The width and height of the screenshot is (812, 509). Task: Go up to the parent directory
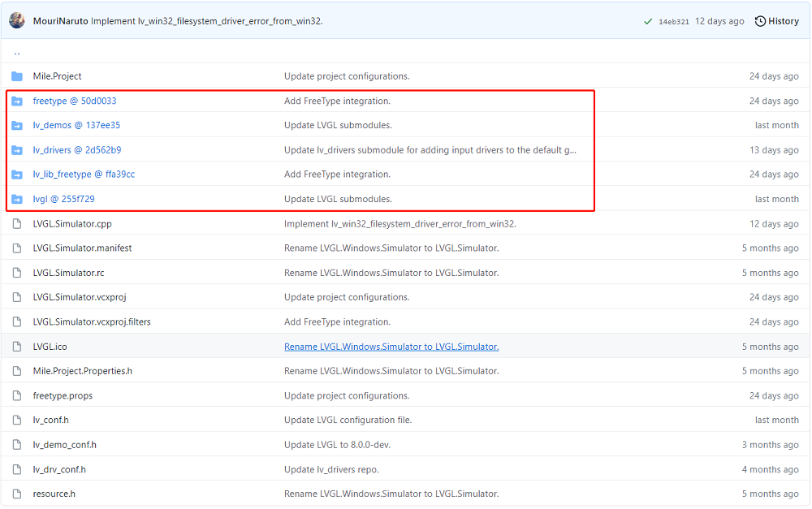(17, 52)
